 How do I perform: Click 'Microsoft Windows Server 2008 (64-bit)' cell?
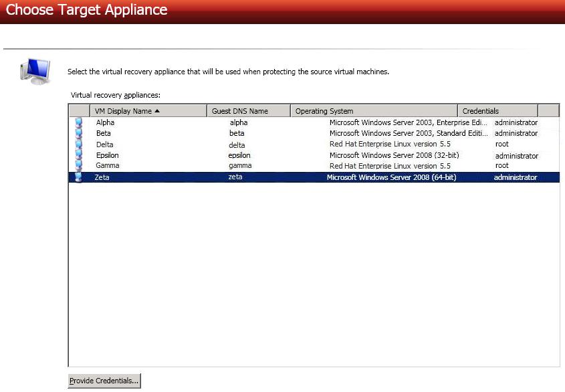pos(392,177)
